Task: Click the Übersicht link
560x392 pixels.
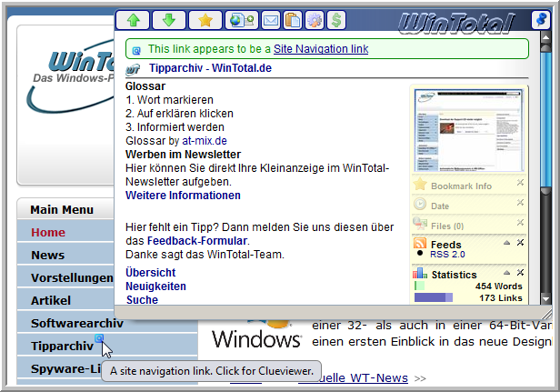Action: point(150,273)
